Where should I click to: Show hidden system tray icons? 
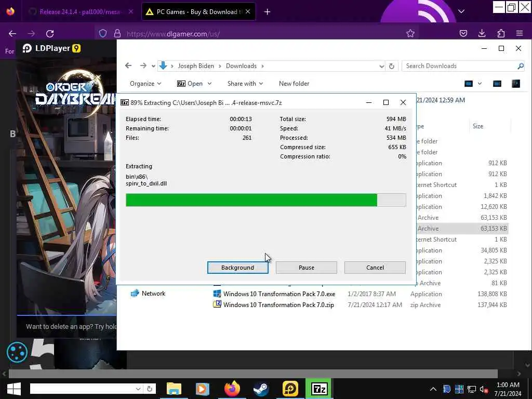[433, 389]
